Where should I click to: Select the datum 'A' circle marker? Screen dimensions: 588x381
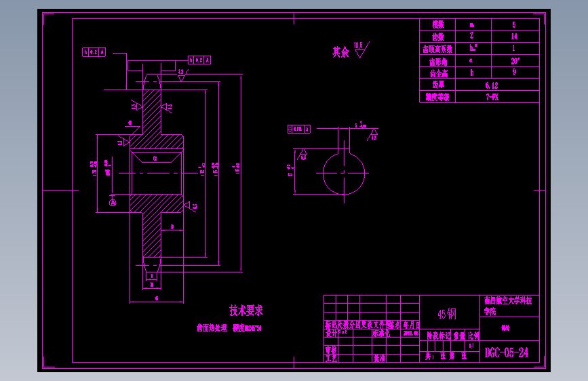point(113,203)
